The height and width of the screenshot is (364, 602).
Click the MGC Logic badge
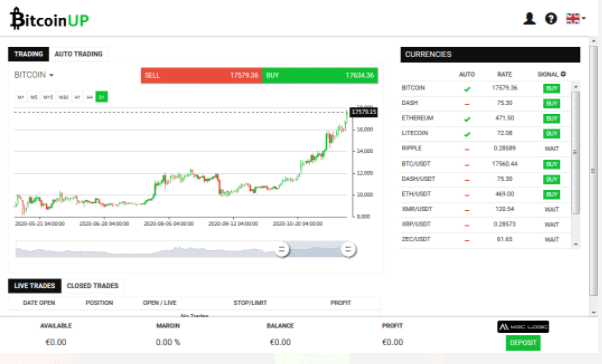523,327
